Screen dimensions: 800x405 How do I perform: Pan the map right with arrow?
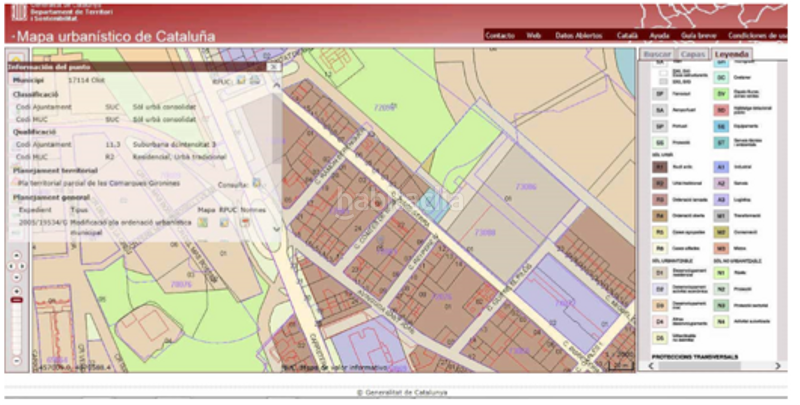tap(24, 268)
